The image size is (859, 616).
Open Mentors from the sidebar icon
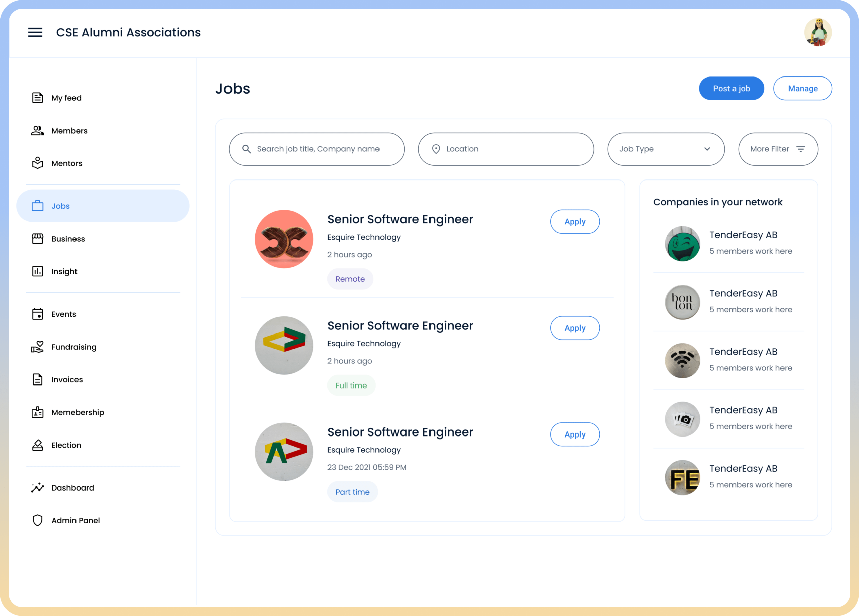[x=37, y=163]
